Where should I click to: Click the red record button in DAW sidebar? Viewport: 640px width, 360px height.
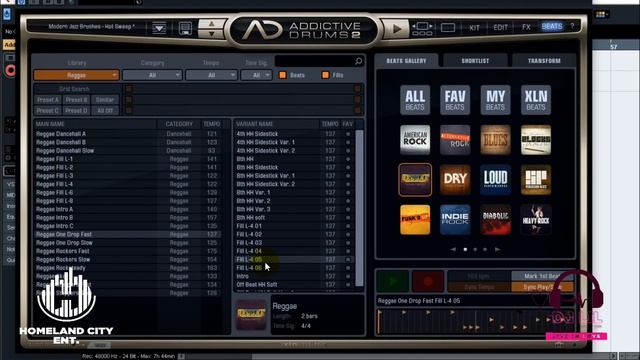click(10, 71)
